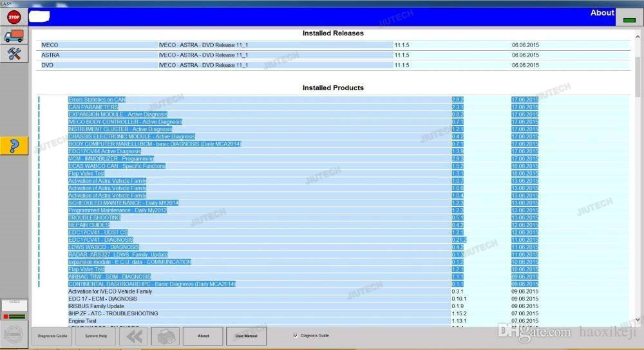Click the scrollbar down arrow
644x350 pixels.
click(638, 320)
